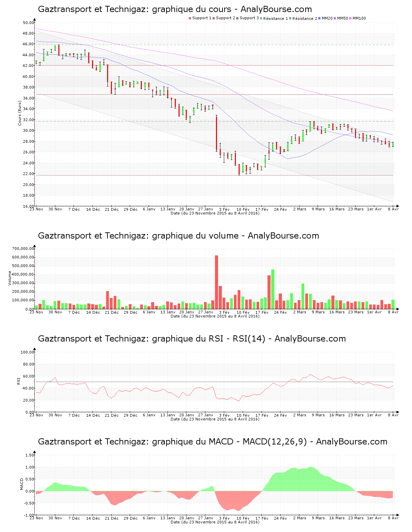412x532 pixels.
Task: Click the 50.00 tick on price axis
Action: [x=28, y=23]
